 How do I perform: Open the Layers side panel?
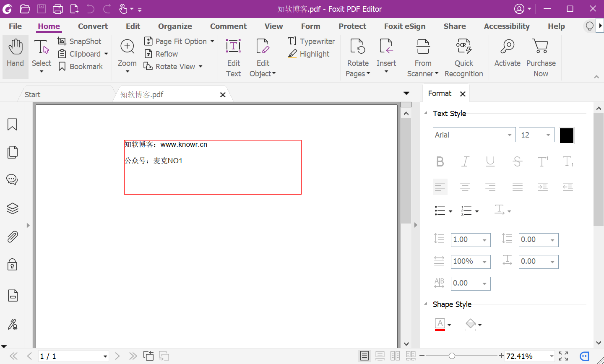[x=12, y=208]
